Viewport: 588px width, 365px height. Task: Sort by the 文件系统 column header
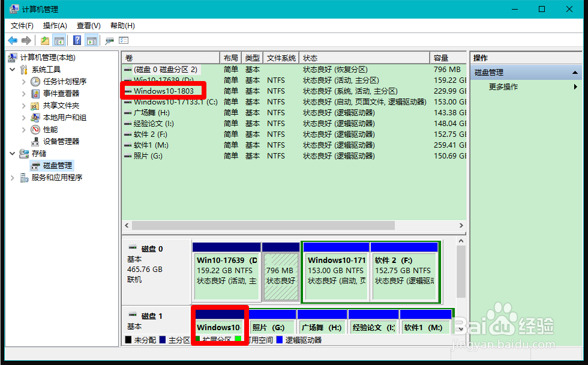[281, 58]
